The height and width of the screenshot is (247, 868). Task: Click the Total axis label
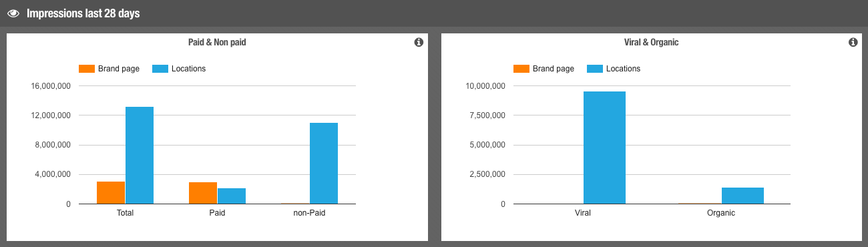125,213
